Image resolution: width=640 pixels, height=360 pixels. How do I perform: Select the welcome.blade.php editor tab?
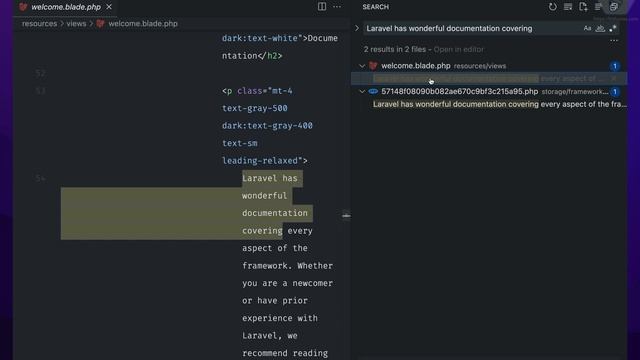[66, 7]
